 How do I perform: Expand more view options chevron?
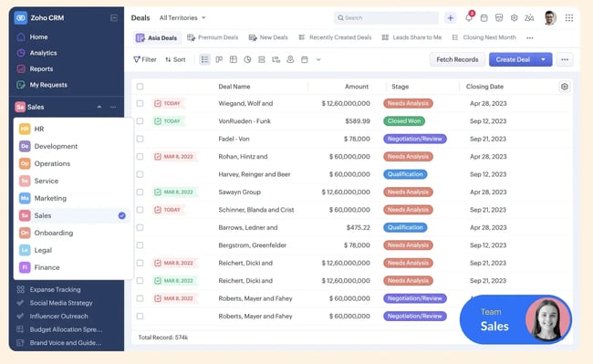318,59
